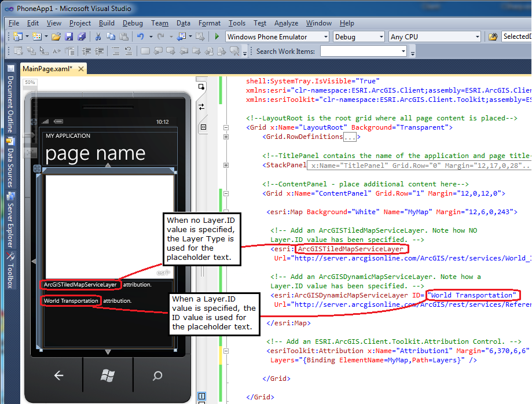Decrease the line indent
Image resolution: width=532 pixels, height=404 pixels.
coord(86,51)
